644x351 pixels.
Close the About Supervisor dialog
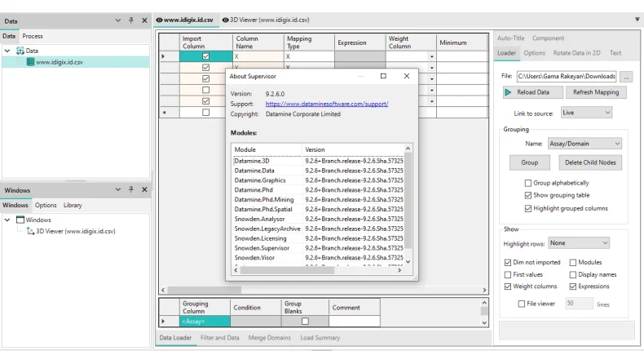click(x=407, y=76)
